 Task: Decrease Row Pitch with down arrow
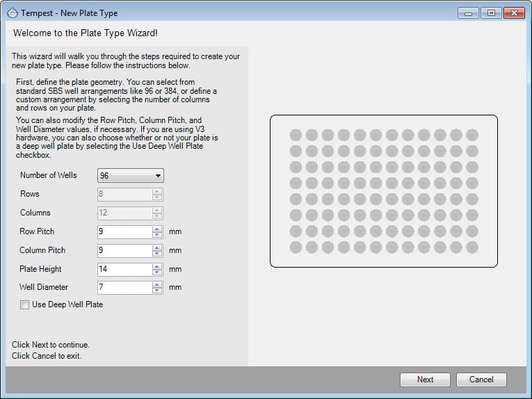(158, 235)
